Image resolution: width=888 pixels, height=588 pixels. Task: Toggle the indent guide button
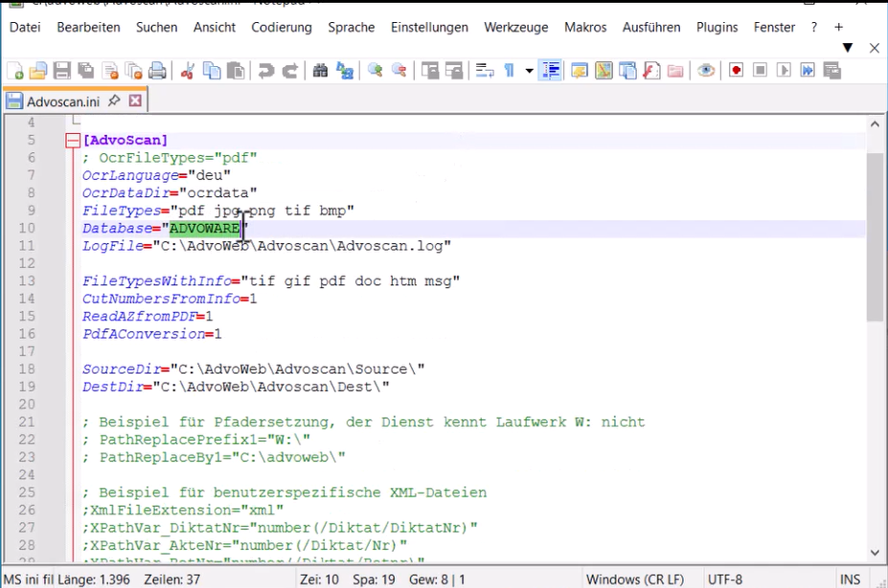[551, 71]
